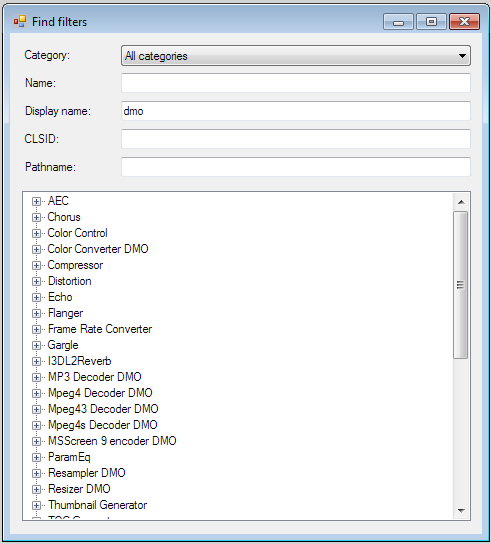
Task: Select the Compressor item in the list
Action: click(x=75, y=265)
